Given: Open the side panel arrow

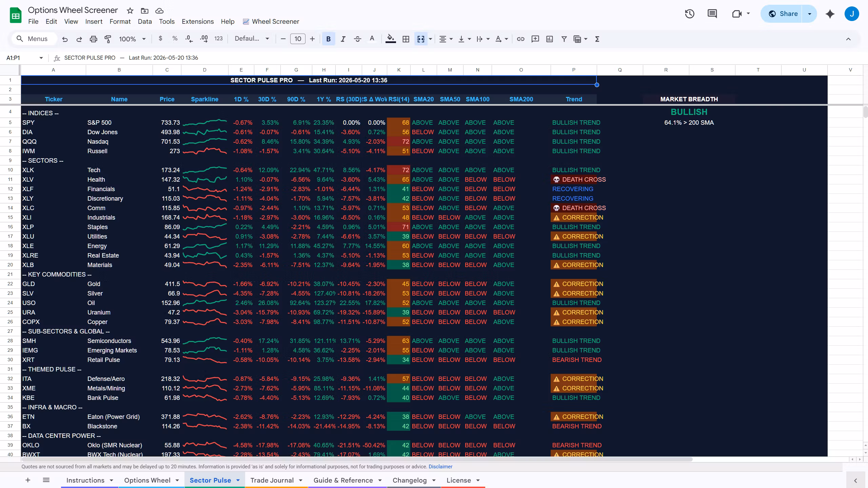Looking at the screenshot, I should (x=855, y=481).
